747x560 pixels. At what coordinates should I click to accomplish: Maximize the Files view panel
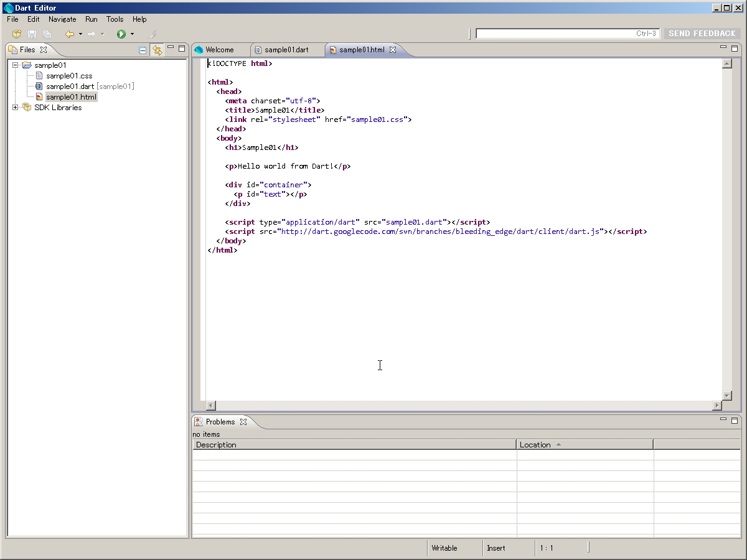182,48
